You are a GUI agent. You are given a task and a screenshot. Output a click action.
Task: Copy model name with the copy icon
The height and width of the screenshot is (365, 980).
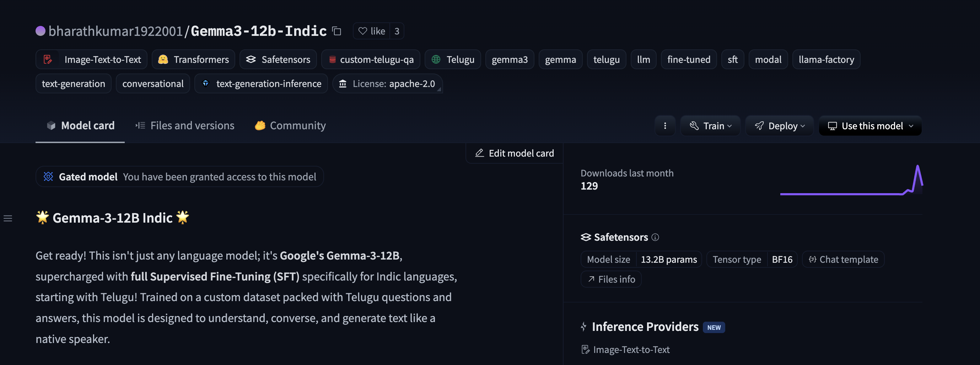(337, 31)
